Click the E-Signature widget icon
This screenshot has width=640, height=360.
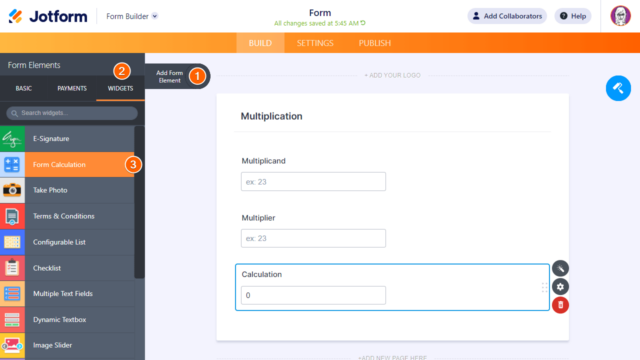(12, 139)
